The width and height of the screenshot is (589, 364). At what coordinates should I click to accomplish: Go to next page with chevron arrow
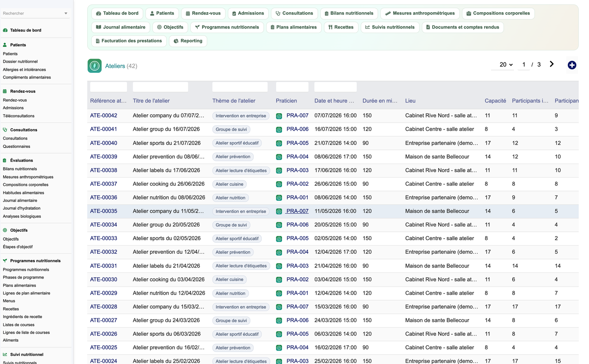pos(551,64)
